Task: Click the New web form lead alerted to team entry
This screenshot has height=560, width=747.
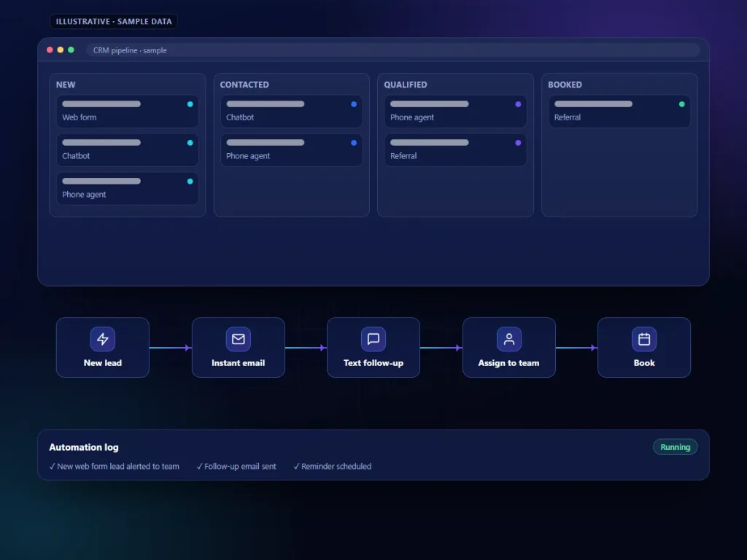Action: point(115,466)
